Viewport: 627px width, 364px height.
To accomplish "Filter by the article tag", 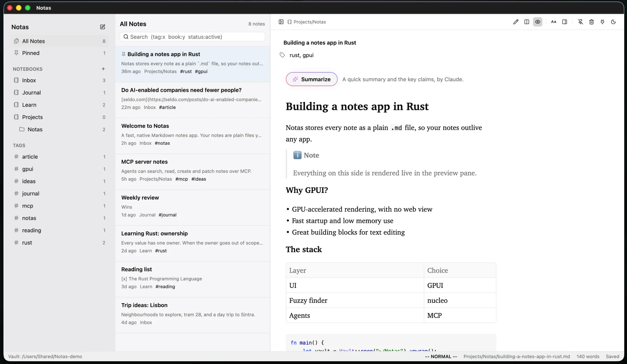I will click(x=60, y=157).
